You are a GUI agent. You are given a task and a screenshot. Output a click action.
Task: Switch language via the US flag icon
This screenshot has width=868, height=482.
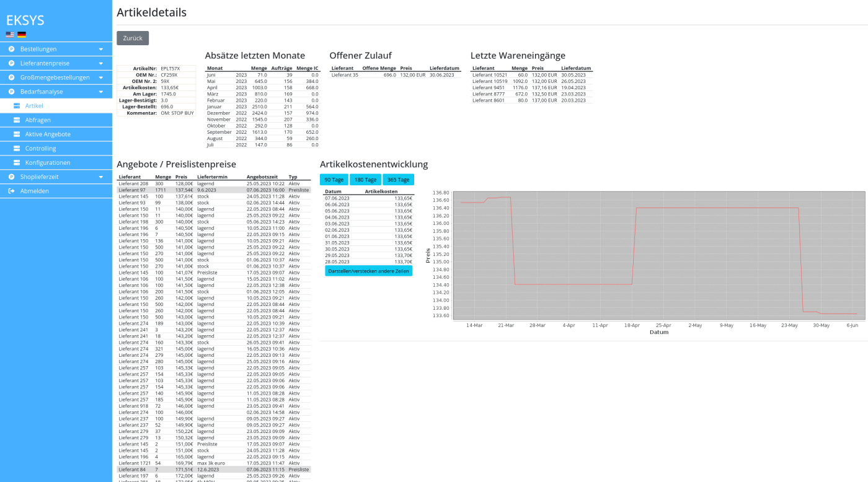[x=10, y=35]
